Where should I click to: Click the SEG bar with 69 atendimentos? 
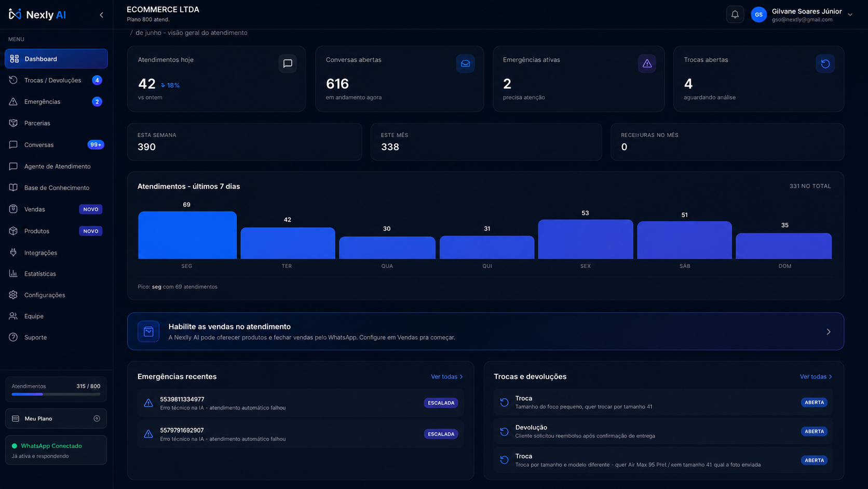click(187, 235)
